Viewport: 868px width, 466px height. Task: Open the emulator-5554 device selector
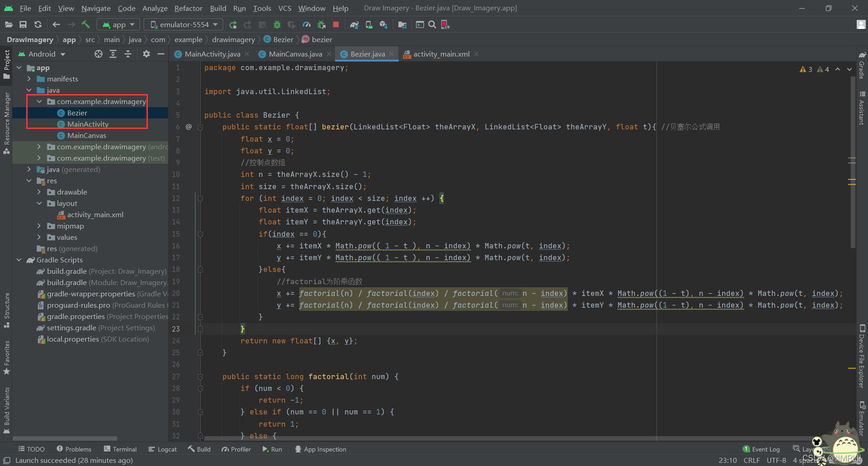pos(183,24)
